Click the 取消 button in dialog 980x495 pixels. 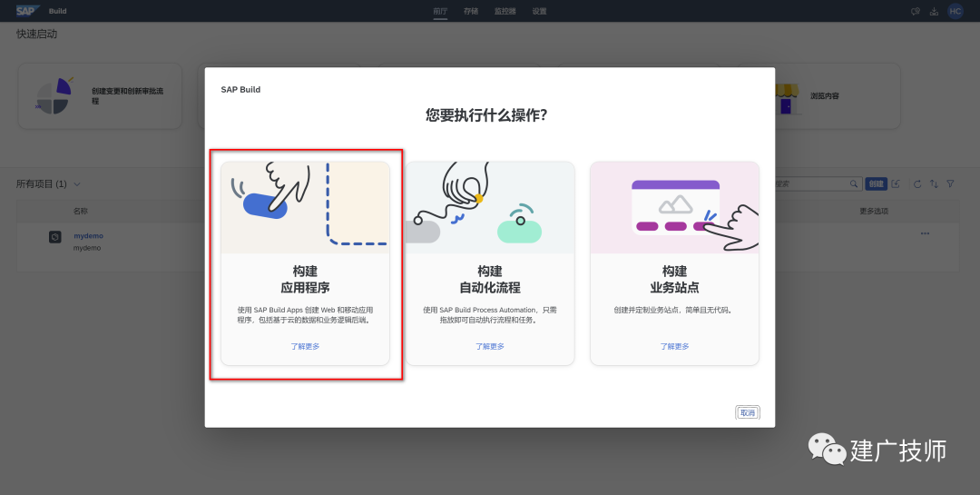coord(748,412)
